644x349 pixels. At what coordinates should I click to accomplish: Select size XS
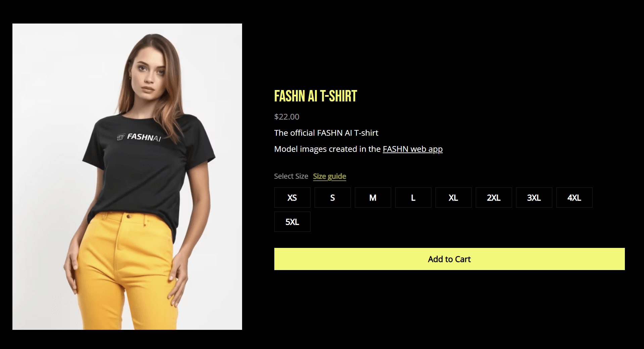click(x=292, y=198)
